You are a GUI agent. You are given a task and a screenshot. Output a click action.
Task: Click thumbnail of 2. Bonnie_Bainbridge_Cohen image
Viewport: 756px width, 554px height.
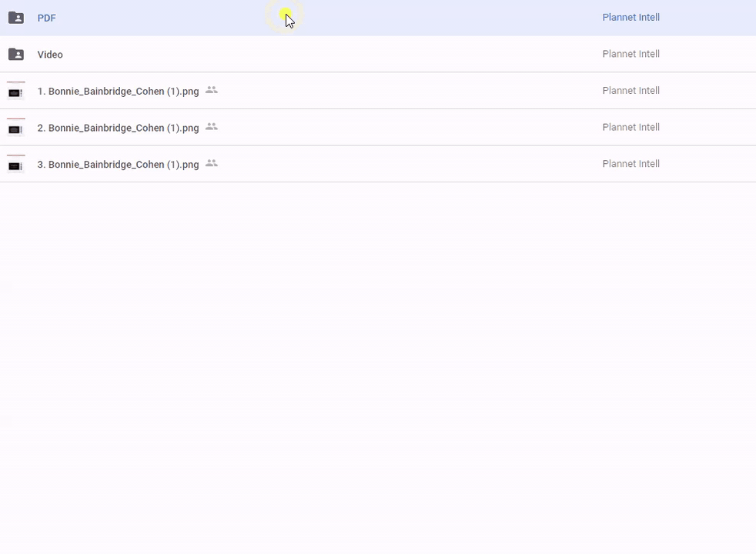(x=15, y=128)
